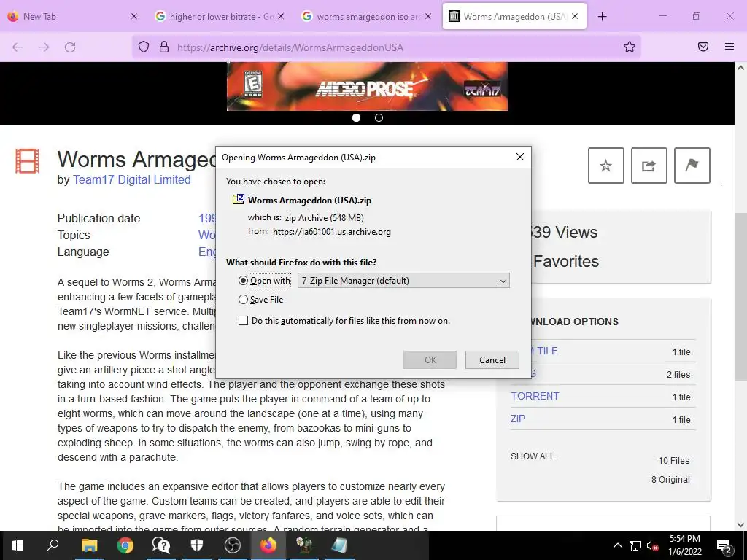Image resolution: width=747 pixels, height=560 pixels.
Task: Click the '8 Original' files text
Action: click(x=670, y=480)
